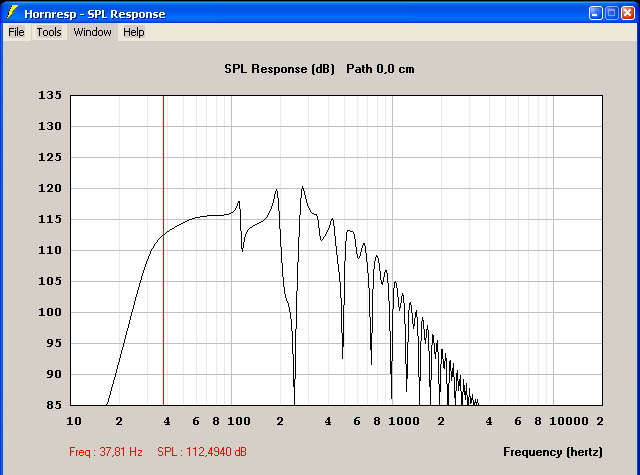Open the Tools menu
640x475 pixels.
point(49,32)
